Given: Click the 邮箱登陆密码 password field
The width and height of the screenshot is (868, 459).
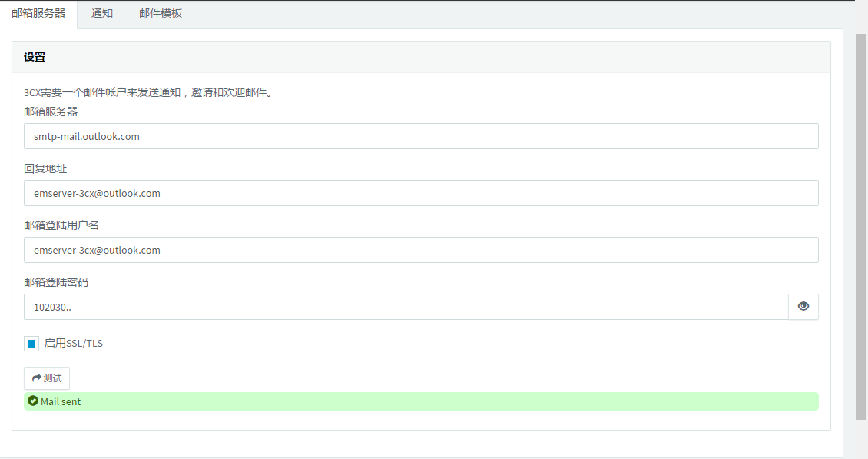Looking at the screenshot, I should 406,307.
